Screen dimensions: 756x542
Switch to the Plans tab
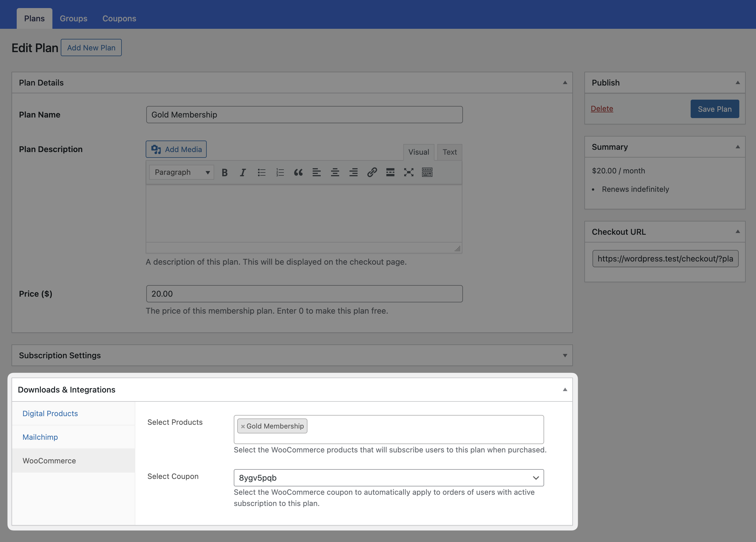(x=34, y=18)
